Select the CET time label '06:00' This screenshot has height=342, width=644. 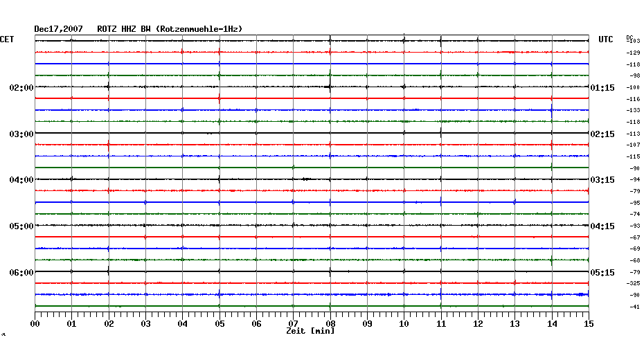tap(21, 273)
